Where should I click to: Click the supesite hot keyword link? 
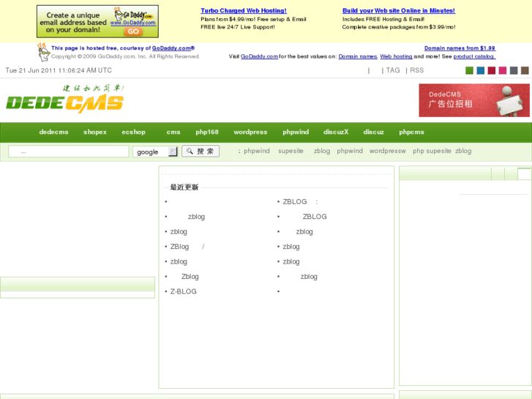tap(291, 151)
